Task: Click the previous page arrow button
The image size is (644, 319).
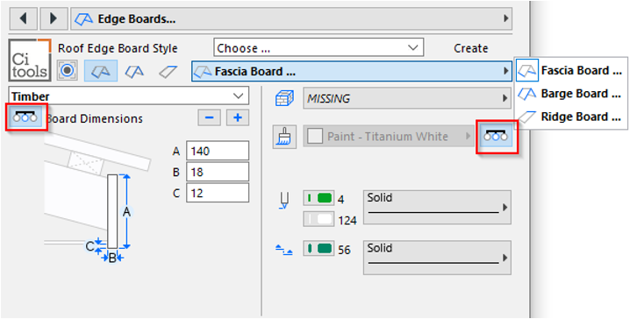Action: (x=23, y=19)
